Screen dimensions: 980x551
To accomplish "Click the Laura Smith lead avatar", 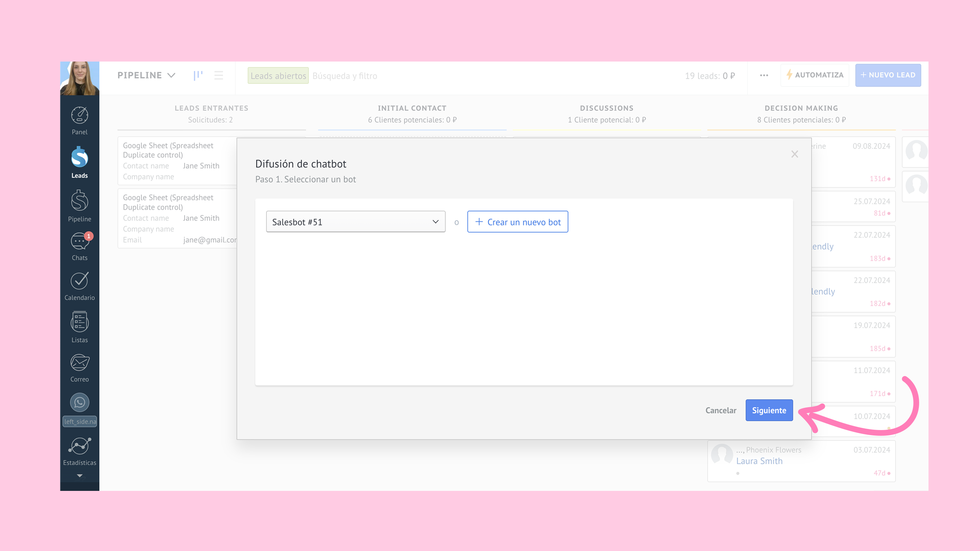I will 722,454.
